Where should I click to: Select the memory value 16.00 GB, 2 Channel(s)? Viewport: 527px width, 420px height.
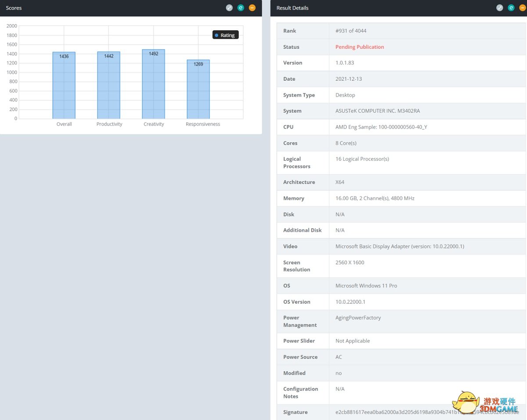(375, 198)
